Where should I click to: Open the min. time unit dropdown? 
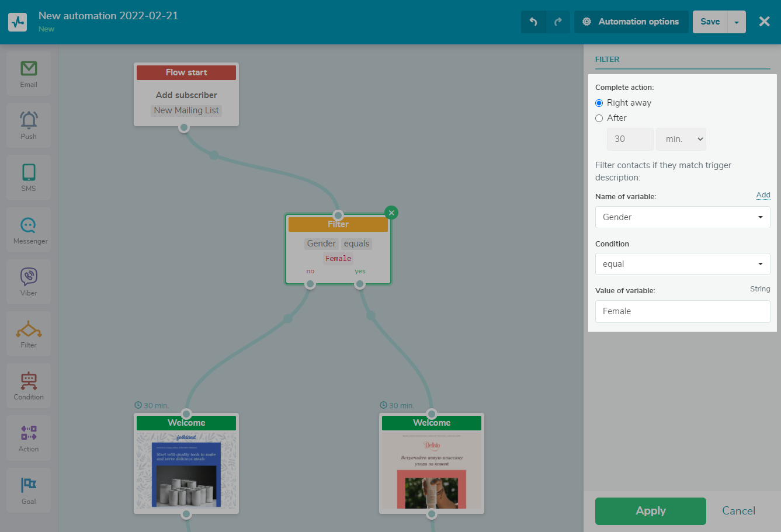click(x=681, y=139)
